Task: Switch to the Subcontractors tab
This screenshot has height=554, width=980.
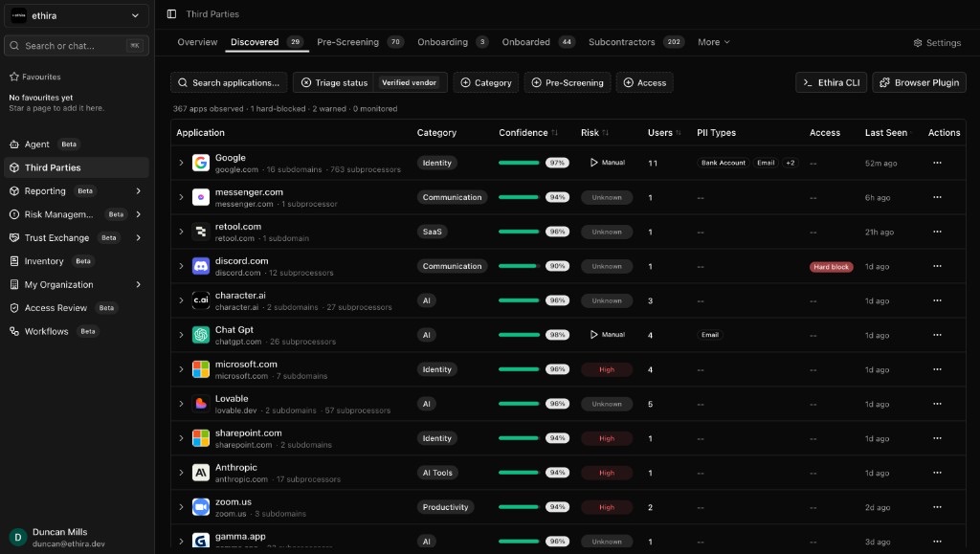Action: pos(635,42)
